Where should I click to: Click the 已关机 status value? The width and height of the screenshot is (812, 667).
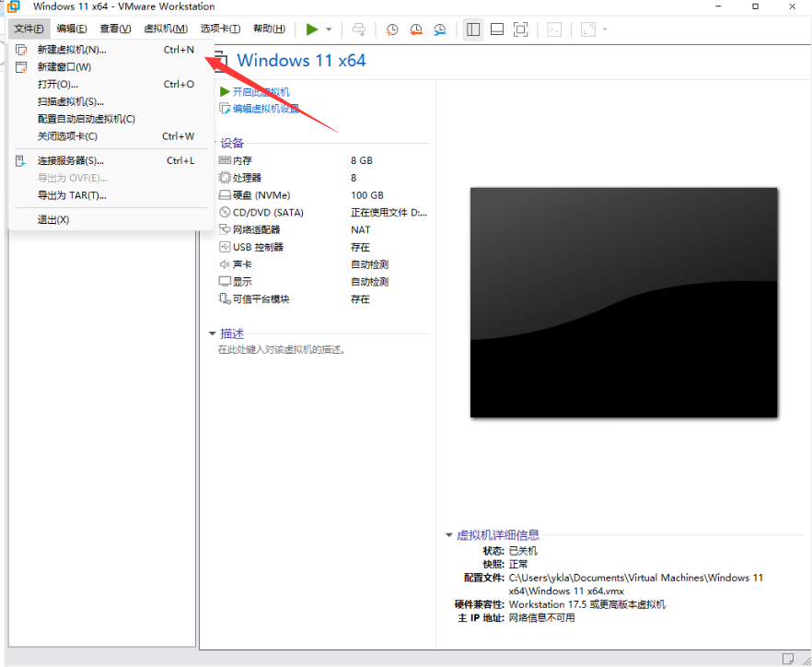point(523,550)
